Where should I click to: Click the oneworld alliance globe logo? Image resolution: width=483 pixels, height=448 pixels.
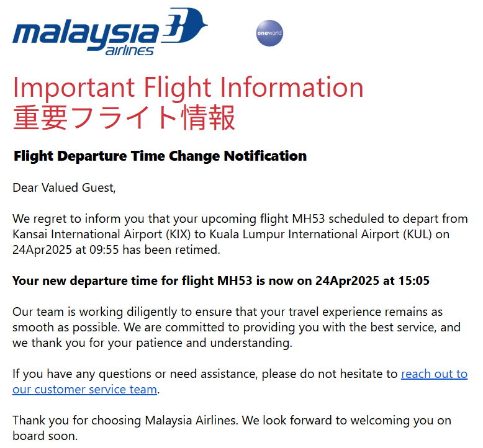click(269, 33)
